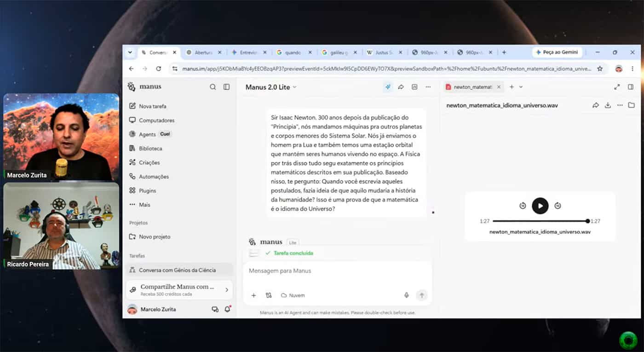
Task: Share the newton wav audio file
Action: 596,105
